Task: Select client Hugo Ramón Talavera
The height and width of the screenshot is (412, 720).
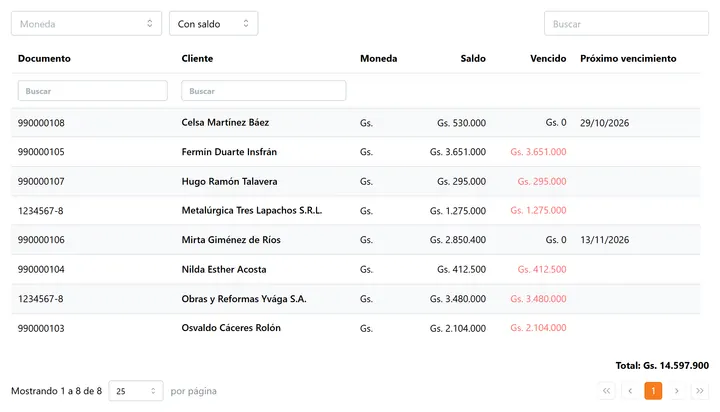Action: click(x=229, y=181)
